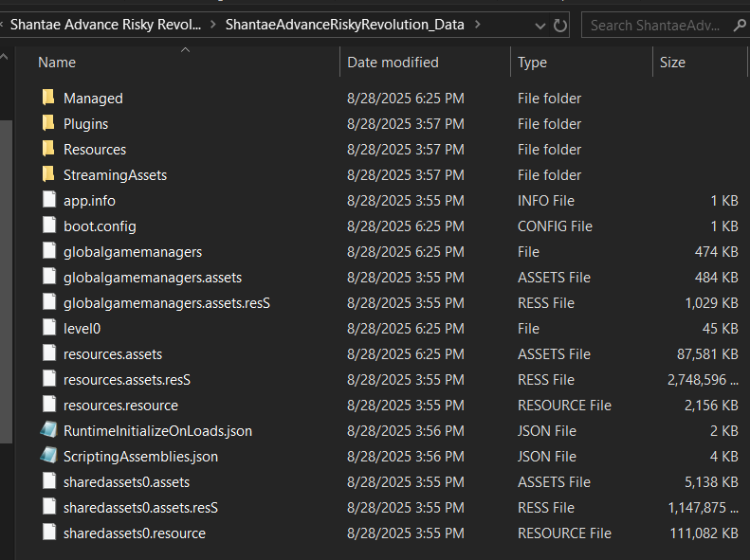Click the 1,029 KB size value
This screenshot has height=560, width=750.
click(x=712, y=303)
